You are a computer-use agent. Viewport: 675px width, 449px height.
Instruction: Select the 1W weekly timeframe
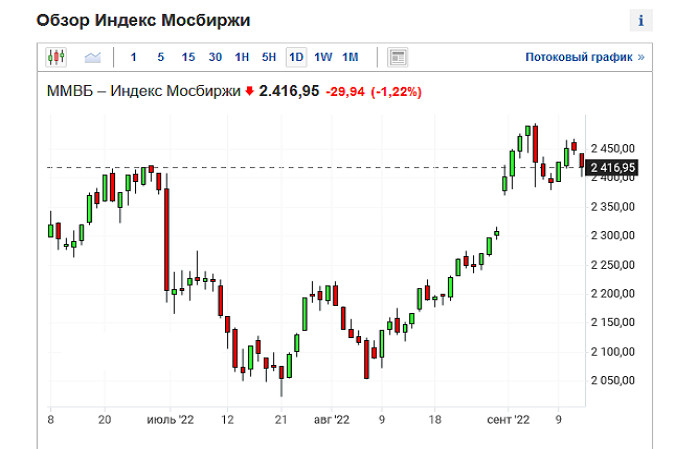click(323, 57)
